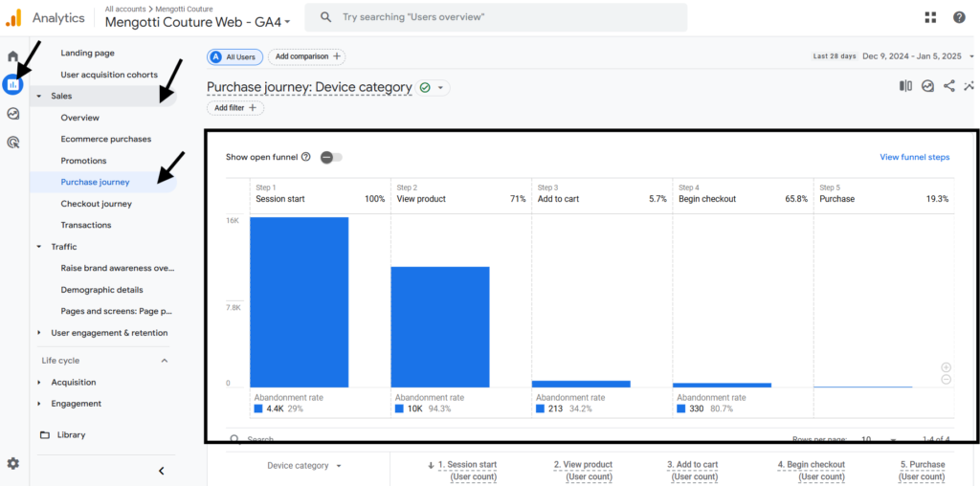The height and width of the screenshot is (486, 980).
Task: Sort by 2. View product column header
Action: click(x=583, y=471)
